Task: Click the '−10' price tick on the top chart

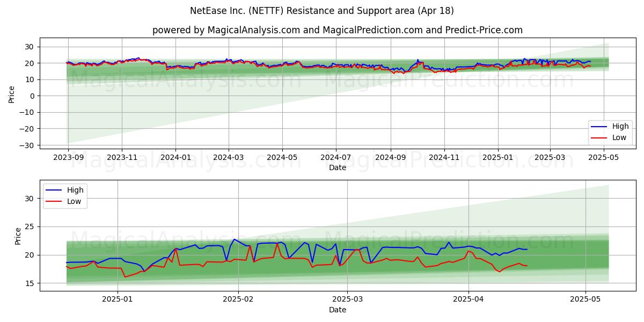Action: [28, 113]
